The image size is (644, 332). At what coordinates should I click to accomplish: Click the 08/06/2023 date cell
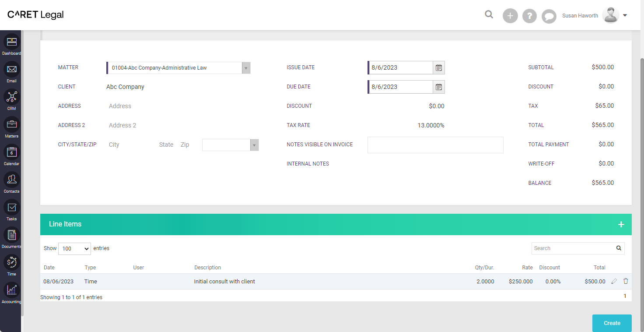tap(58, 282)
